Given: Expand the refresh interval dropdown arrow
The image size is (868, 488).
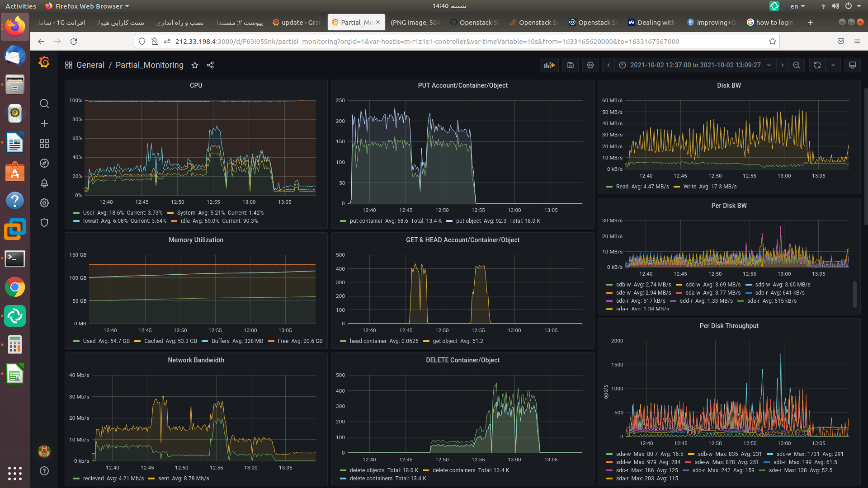Looking at the screenshot, I should pos(833,65).
